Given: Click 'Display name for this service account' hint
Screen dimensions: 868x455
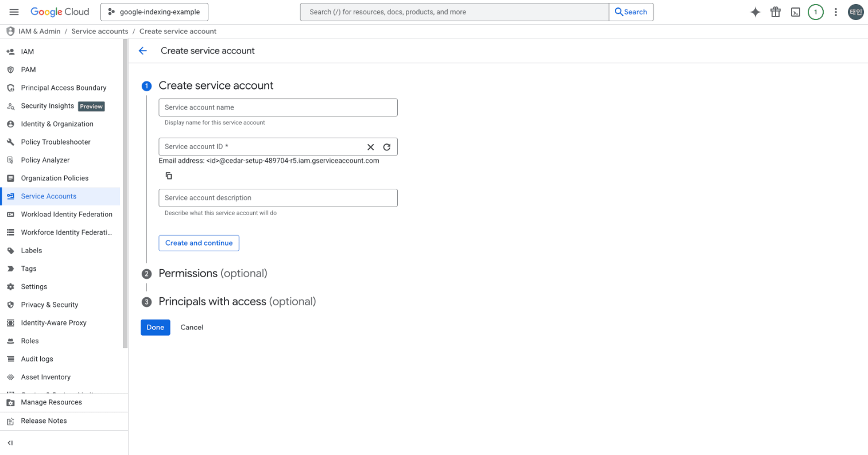Looking at the screenshot, I should tap(215, 123).
